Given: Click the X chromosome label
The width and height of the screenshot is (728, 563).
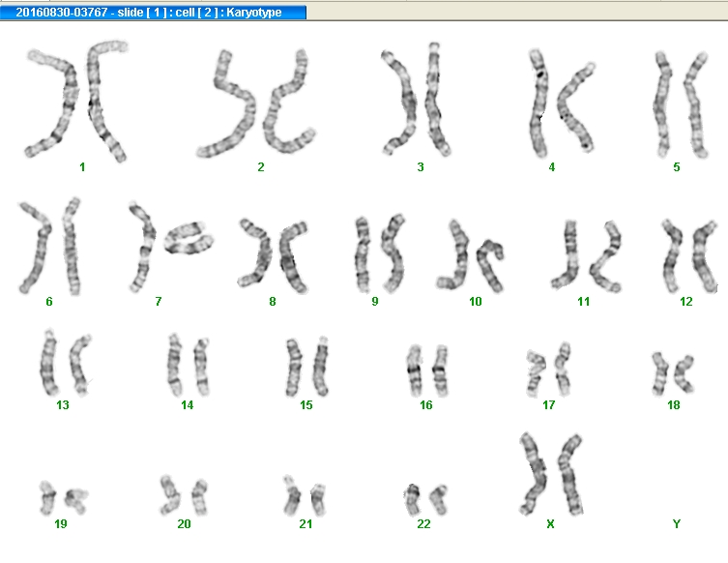Looking at the screenshot, I should tap(551, 524).
